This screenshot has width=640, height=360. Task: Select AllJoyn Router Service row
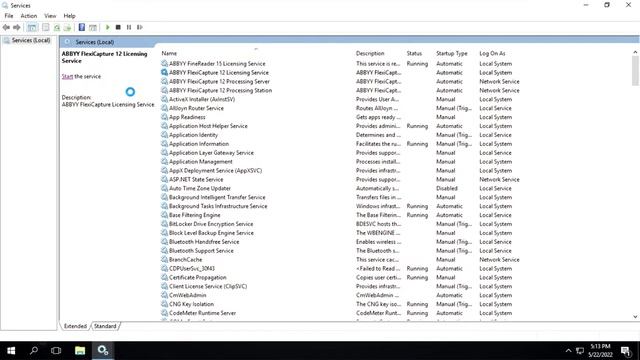pos(196,108)
